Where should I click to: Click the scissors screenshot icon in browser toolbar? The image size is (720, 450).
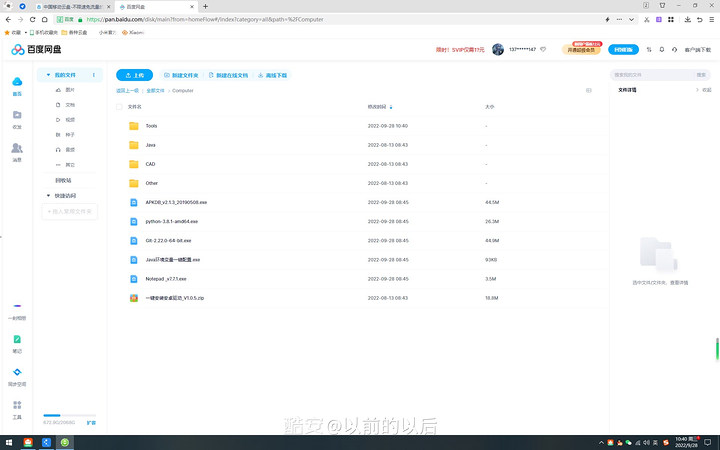click(647, 19)
